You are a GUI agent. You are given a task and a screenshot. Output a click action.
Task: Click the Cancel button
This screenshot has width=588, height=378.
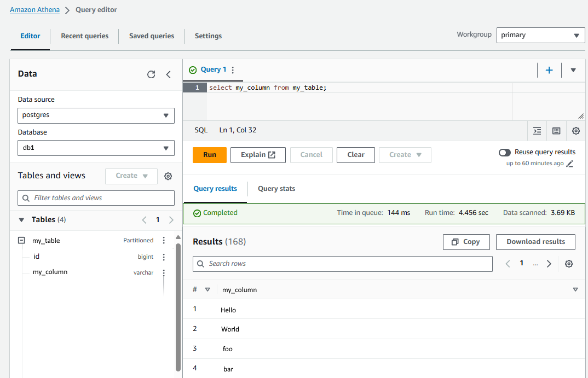pos(312,155)
